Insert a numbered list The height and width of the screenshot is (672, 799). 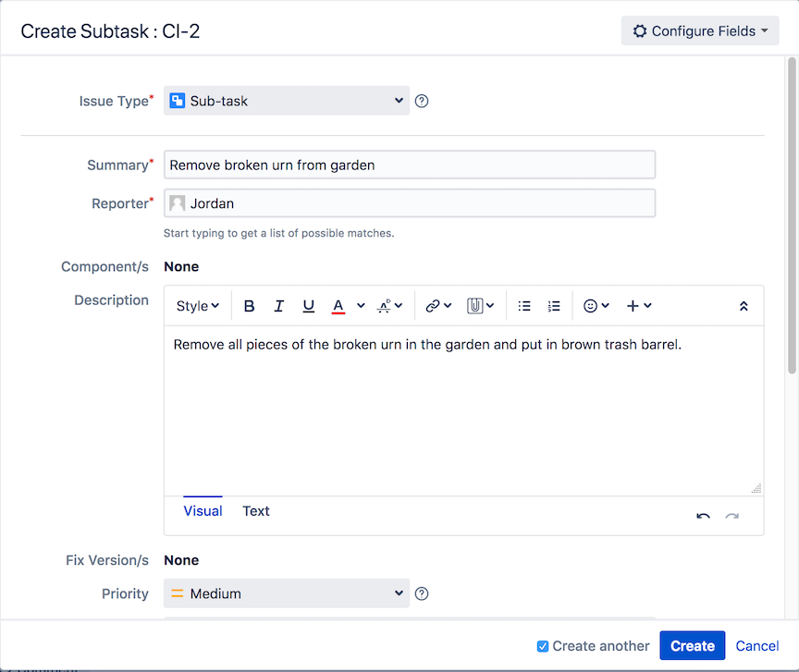(x=554, y=306)
